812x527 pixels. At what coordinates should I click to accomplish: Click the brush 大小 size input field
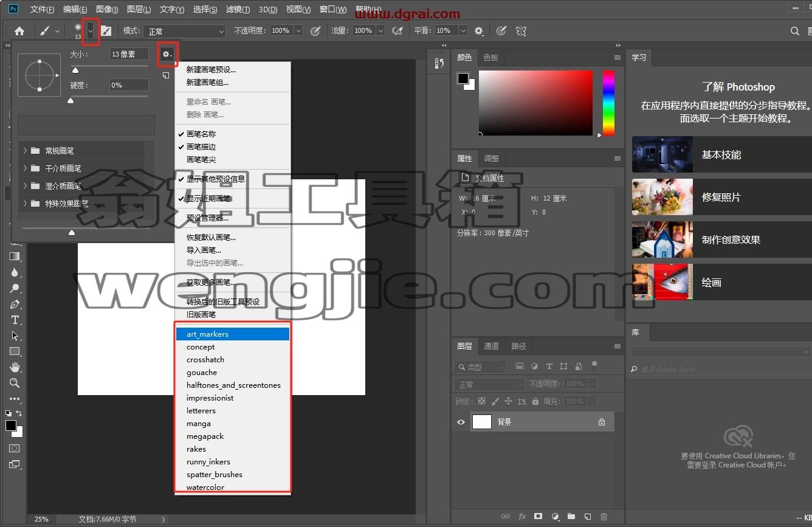tap(129, 54)
